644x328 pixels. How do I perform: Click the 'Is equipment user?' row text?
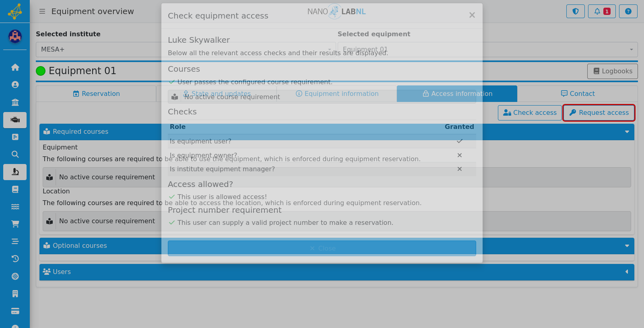[x=200, y=141]
